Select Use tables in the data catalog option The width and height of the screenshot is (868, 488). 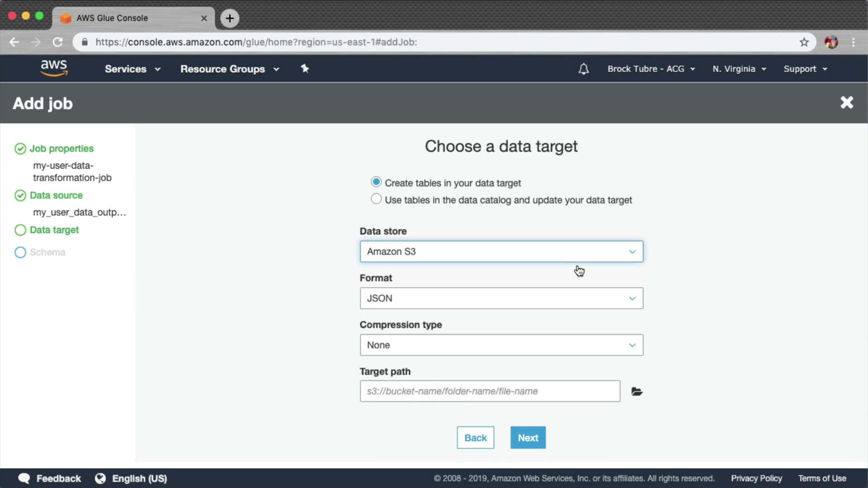376,199
